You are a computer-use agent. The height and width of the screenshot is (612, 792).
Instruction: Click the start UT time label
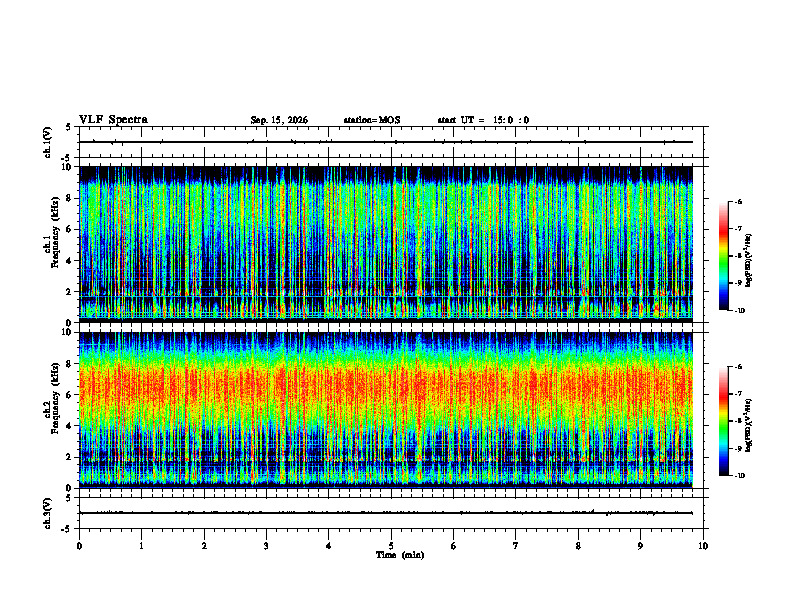point(483,120)
